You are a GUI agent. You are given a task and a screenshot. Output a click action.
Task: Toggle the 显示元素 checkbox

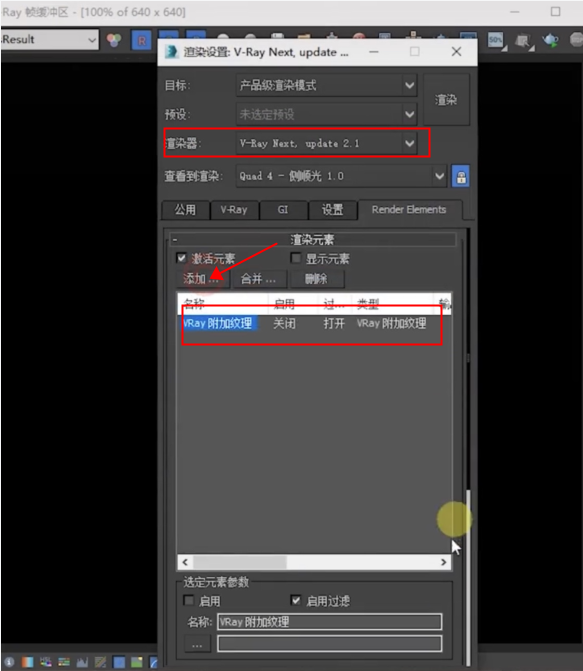tap(296, 258)
